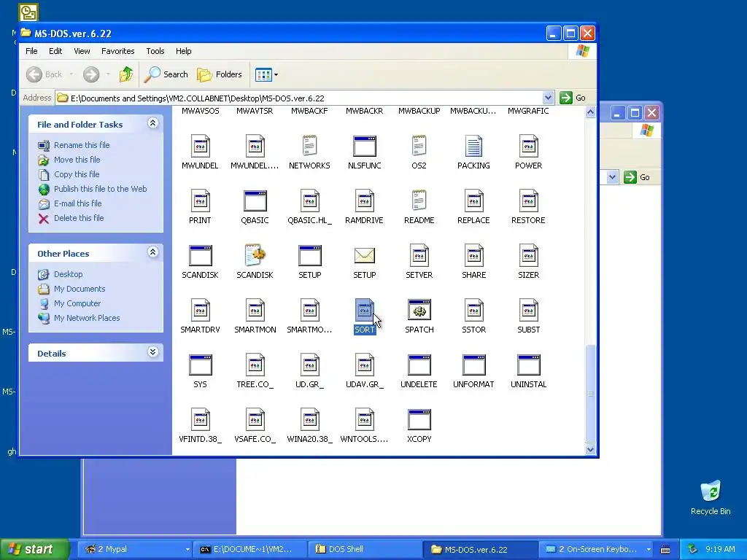Open the File menu
Screen dimensions: 747x560
click(x=31, y=51)
